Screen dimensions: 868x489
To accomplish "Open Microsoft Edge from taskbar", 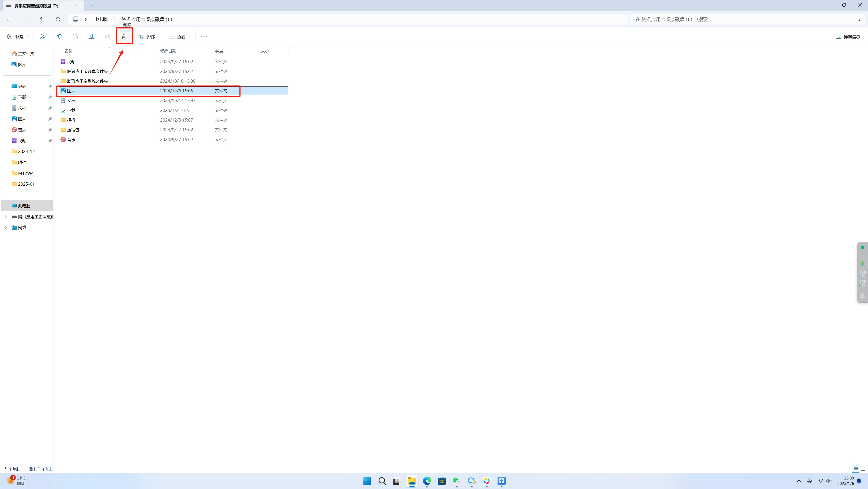I will [x=427, y=481].
